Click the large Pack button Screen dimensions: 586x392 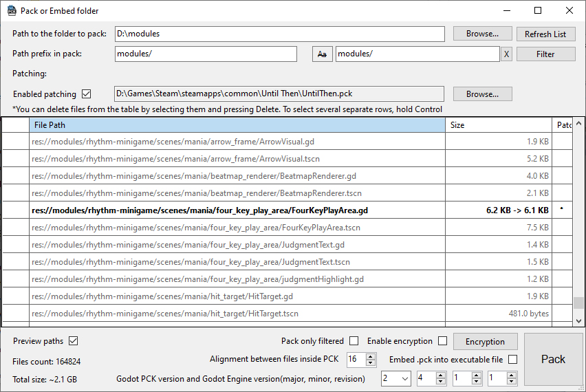[x=553, y=359]
